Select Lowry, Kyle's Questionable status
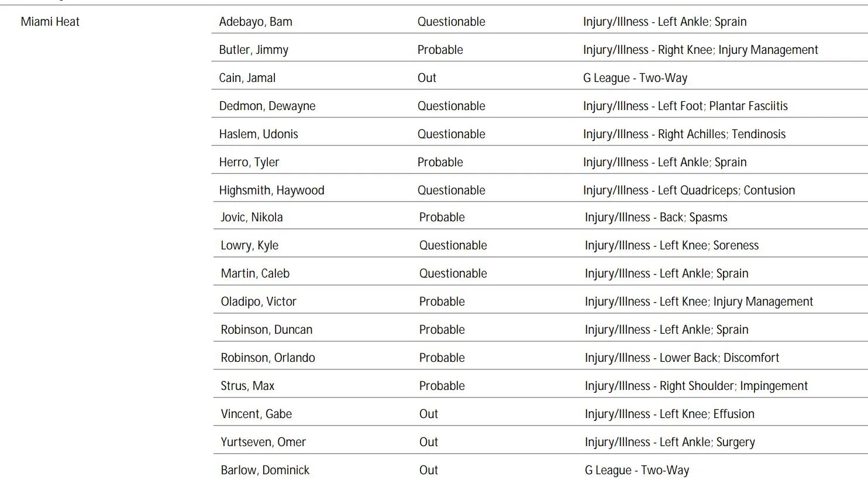This screenshot has width=868, height=500. tap(453, 245)
